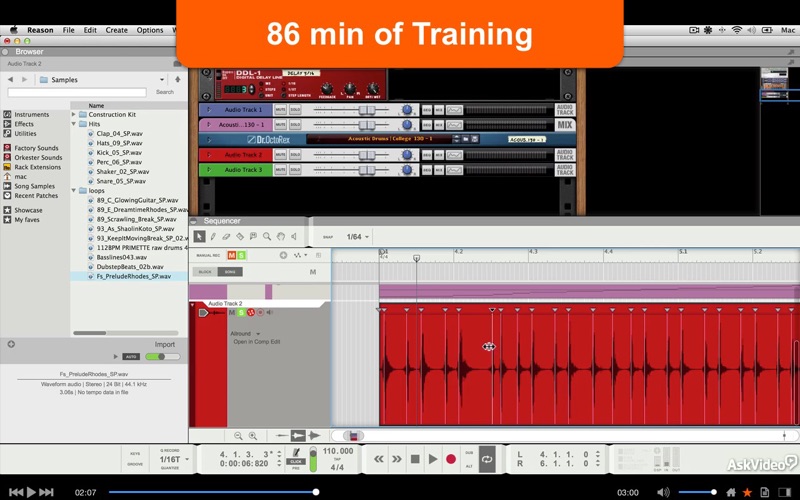Screen dimensions: 800x500
Task: Select the Hand tool in Sequencer toolbar
Action: pos(280,236)
